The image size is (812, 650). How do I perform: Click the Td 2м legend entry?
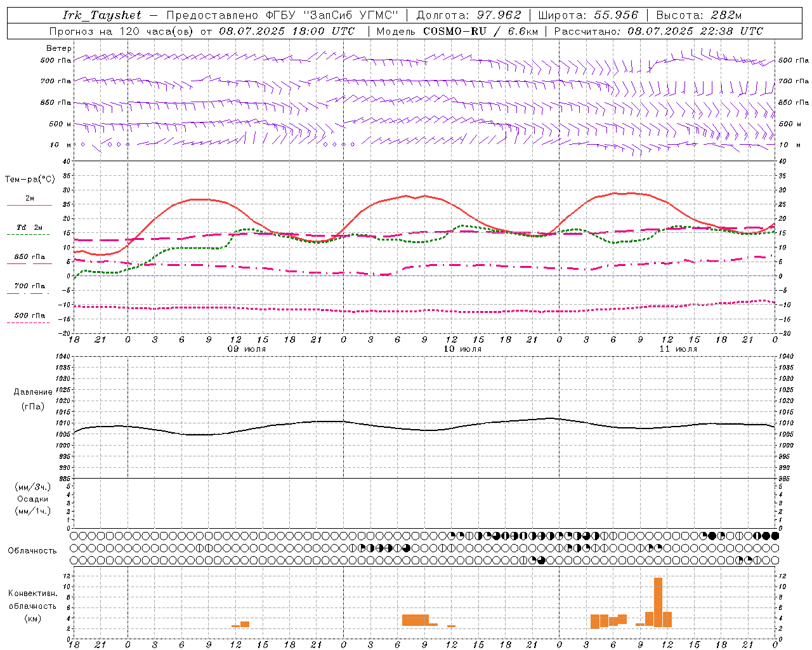[x=29, y=227]
